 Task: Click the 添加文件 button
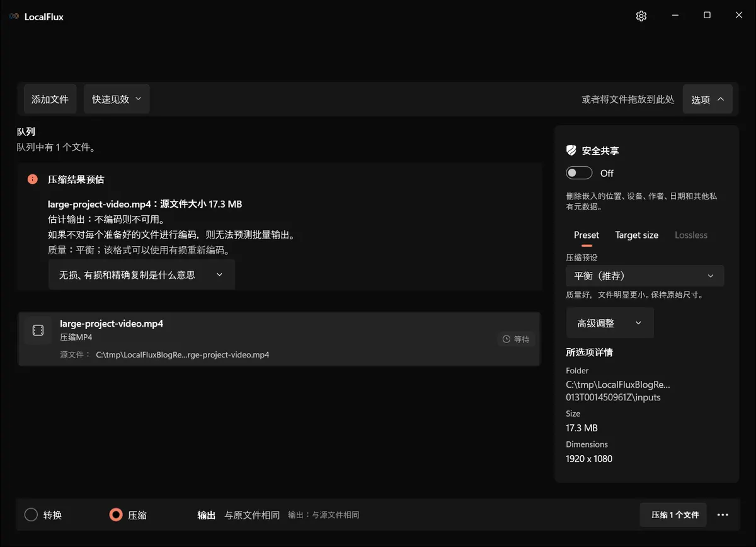50,99
